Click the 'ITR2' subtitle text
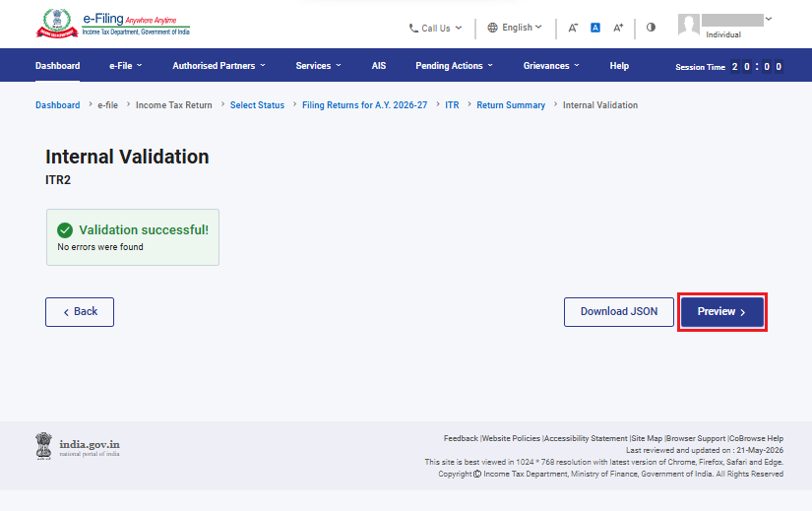812x511 pixels. tap(58, 180)
